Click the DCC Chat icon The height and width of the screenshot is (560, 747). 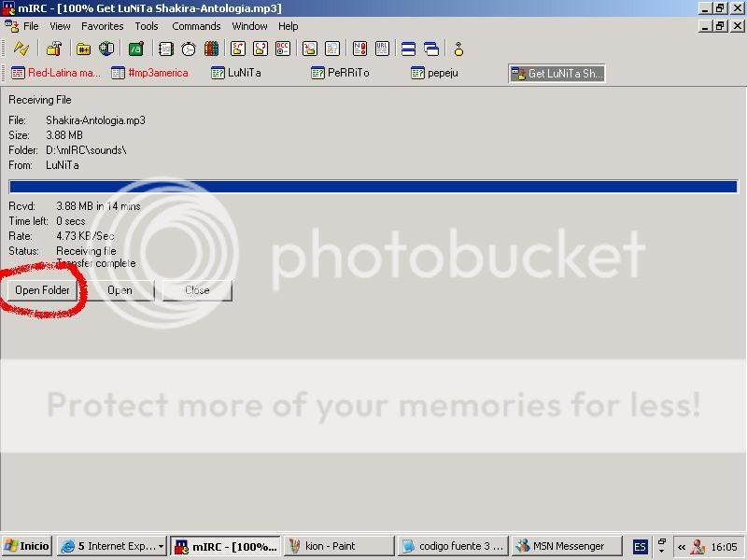tap(261, 49)
